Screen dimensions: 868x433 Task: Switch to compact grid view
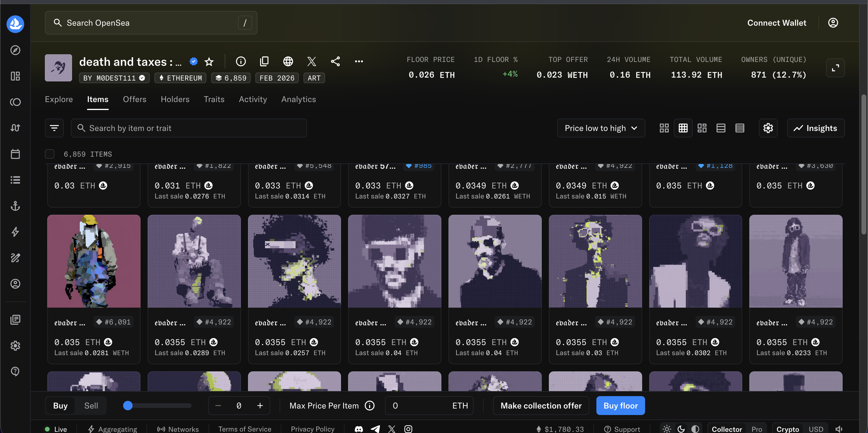[683, 128]
